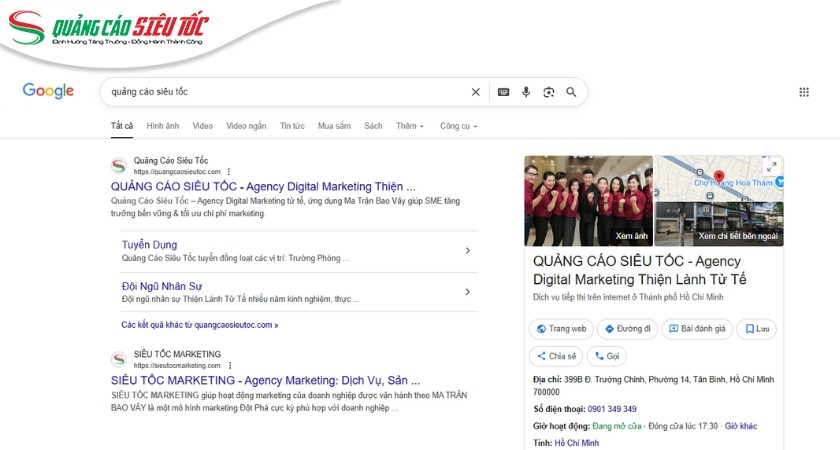
Task: Clear the search box with X icon
Action: (x=476, y=92)
